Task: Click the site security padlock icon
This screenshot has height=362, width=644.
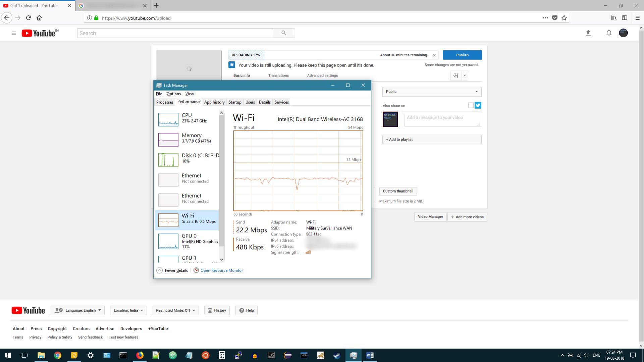Action: (96, 18)
